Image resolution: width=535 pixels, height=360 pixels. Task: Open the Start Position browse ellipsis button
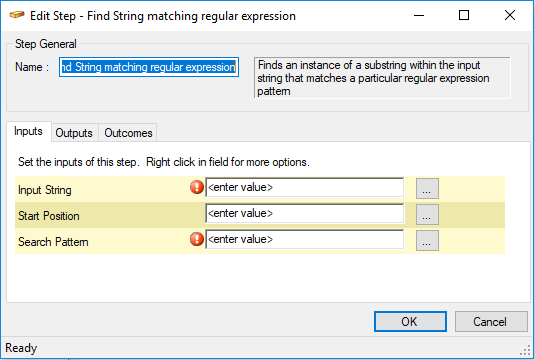pos(427,215)
